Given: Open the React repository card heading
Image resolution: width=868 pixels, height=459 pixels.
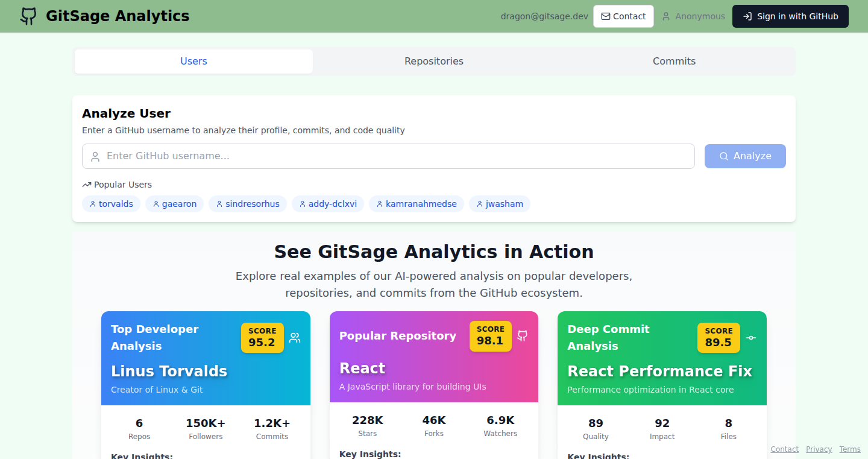Looking at the screenshot, I should (362, 368).
